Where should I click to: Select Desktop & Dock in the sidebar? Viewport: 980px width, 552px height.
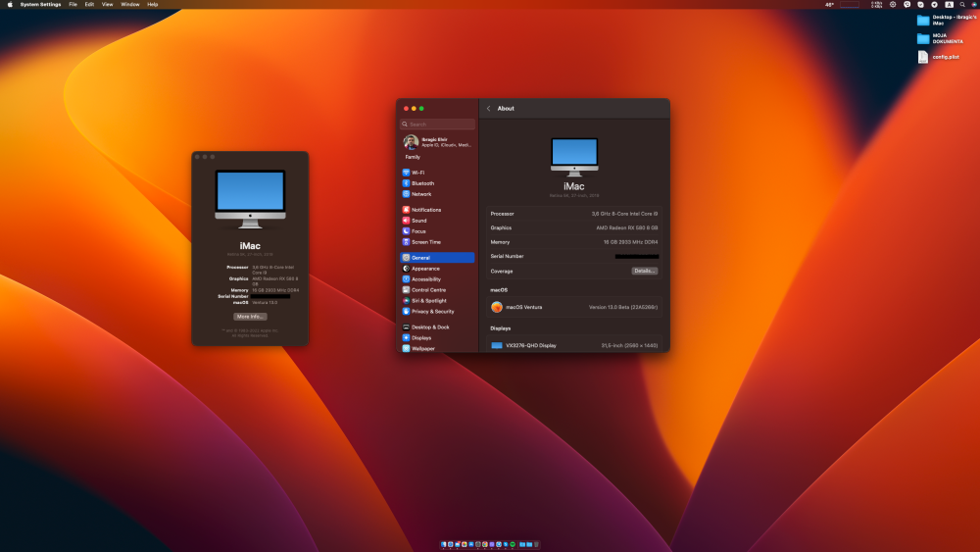[x=436, y=326]
